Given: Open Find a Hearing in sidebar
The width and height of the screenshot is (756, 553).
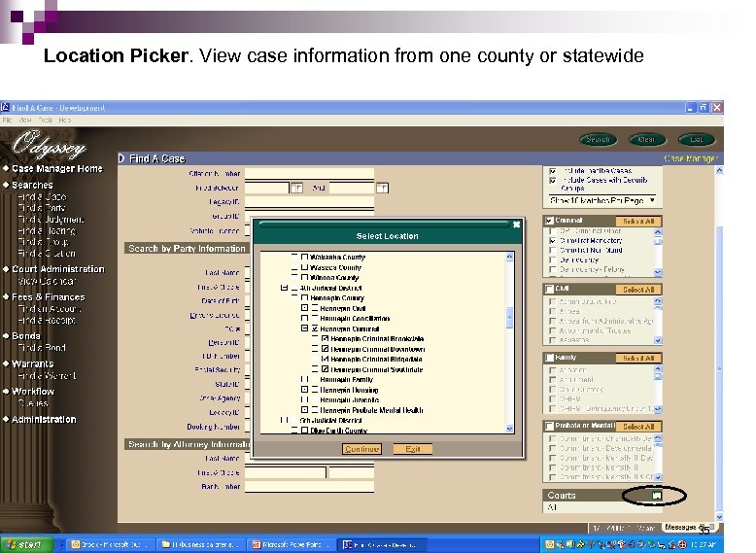Looking at the screenshot, I should pos(47,231).
